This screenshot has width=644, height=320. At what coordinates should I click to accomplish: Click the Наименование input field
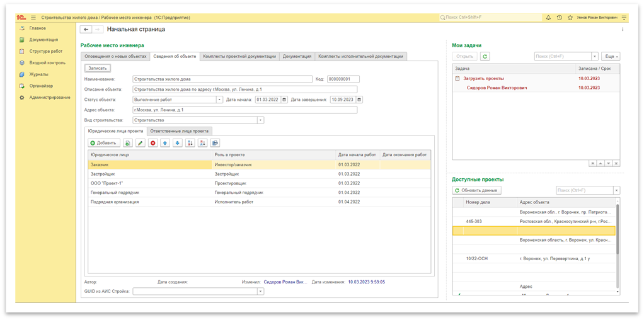click(222, 79)
